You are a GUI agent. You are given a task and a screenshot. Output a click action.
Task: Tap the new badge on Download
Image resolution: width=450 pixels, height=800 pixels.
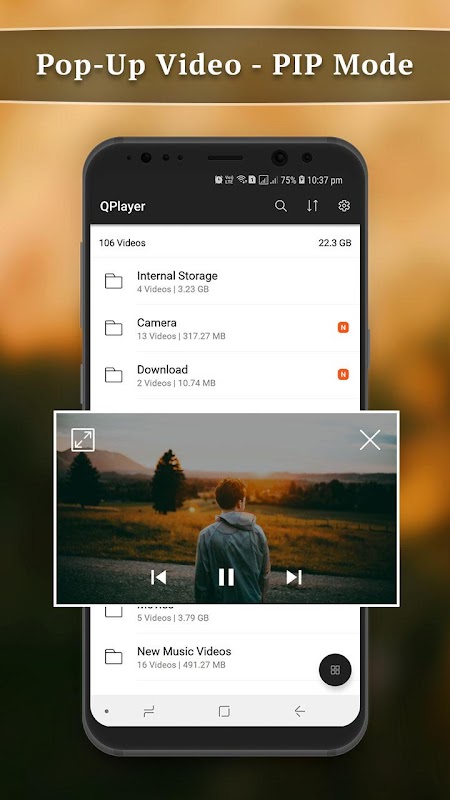pos(343,374)
